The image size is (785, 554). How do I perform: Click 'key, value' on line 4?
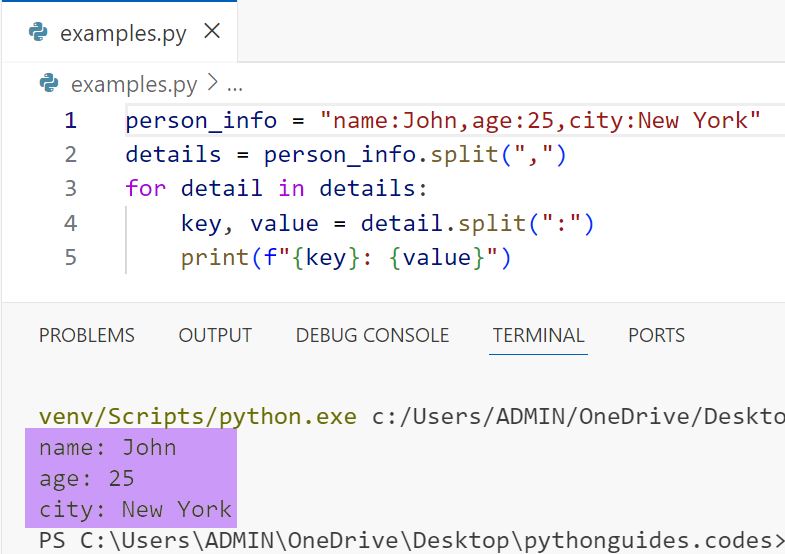point(250,224)
